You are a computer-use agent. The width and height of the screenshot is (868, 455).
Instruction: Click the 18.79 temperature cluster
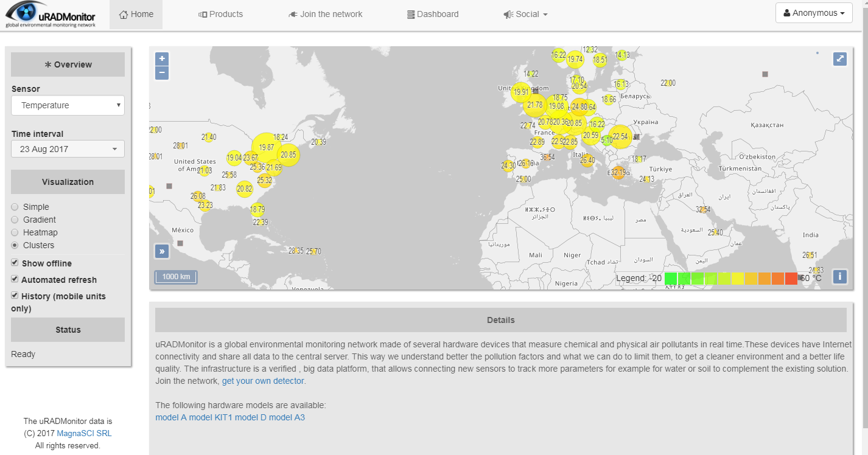pos(257,210)
